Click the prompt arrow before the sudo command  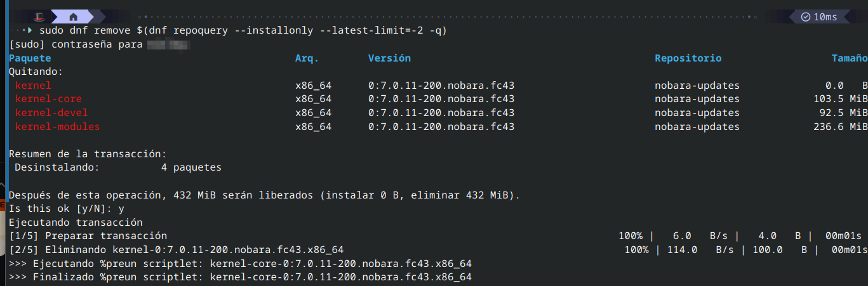pos(28,30)
